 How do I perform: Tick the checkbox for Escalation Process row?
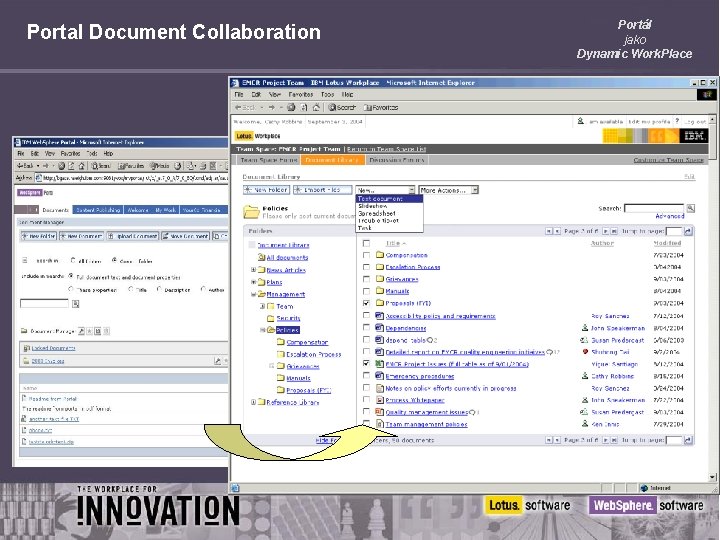click(366, 267)
